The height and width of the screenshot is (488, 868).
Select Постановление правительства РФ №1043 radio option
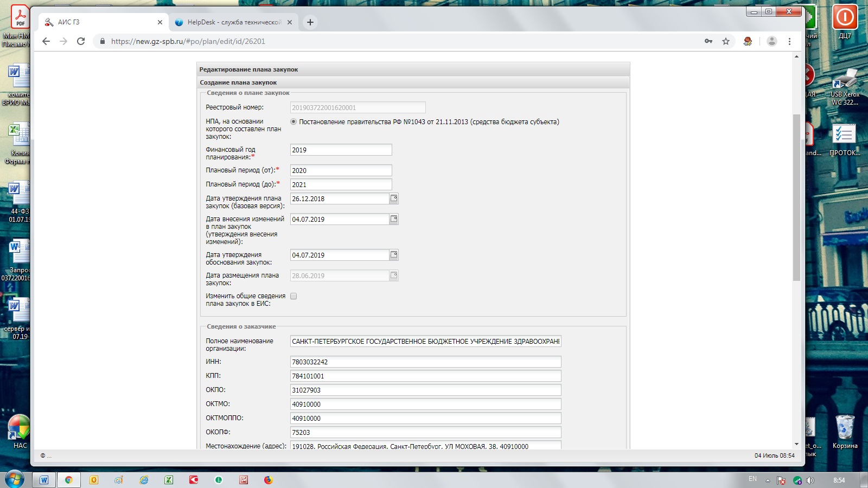(293, 122)
